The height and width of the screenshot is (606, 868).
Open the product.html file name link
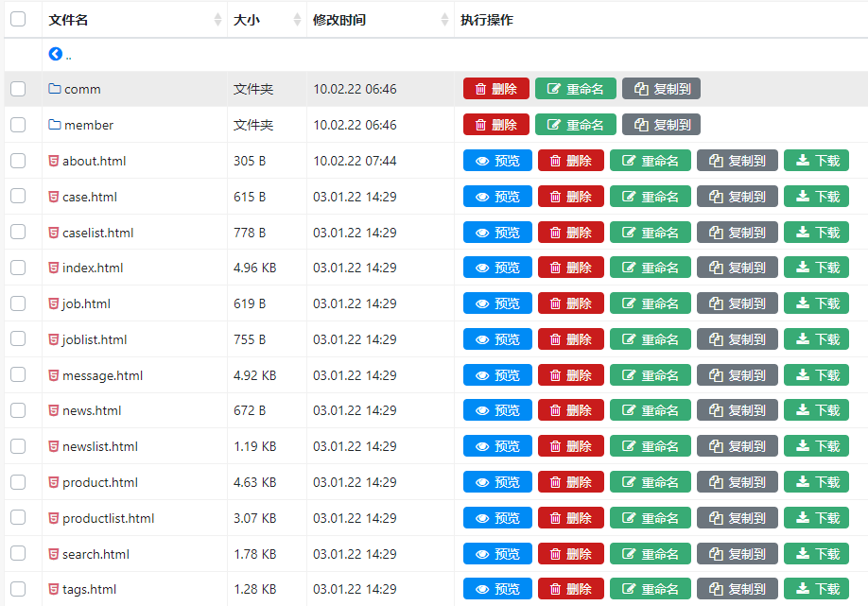pyautogui.click(x=99, y=482)
